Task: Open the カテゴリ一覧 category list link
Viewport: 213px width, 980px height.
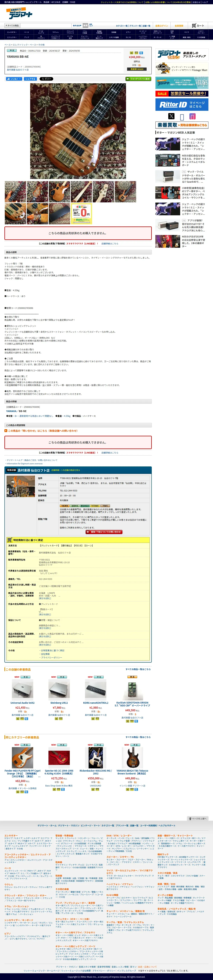Action: tap(122, 26)
